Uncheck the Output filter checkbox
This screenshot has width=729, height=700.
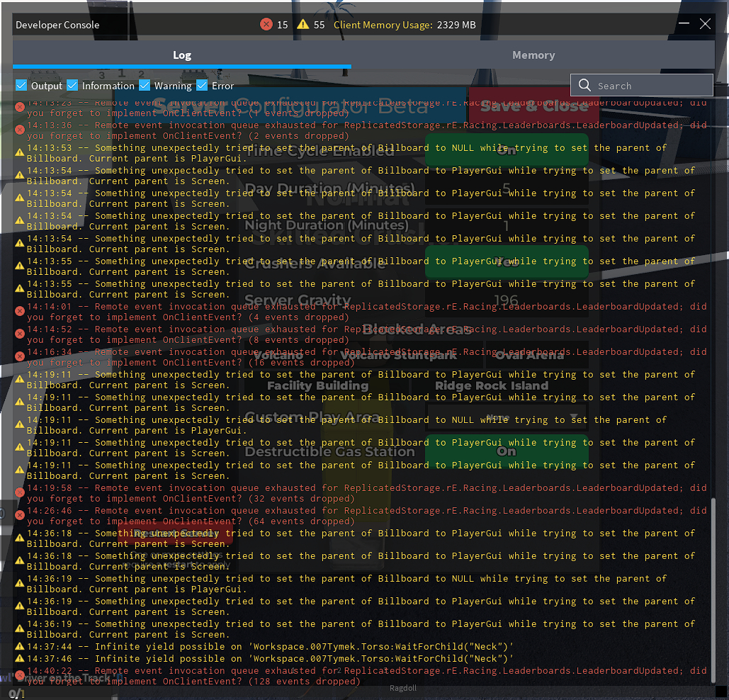point(21,86)
